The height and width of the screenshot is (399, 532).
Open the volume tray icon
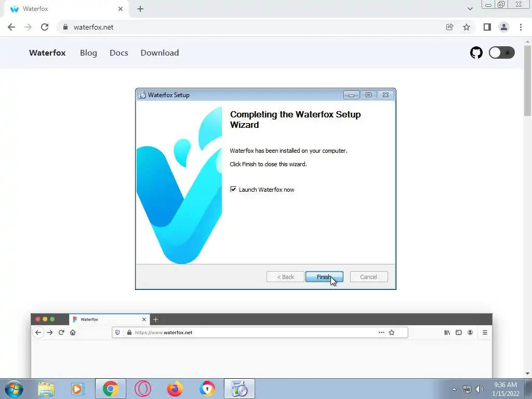(480, 389)
